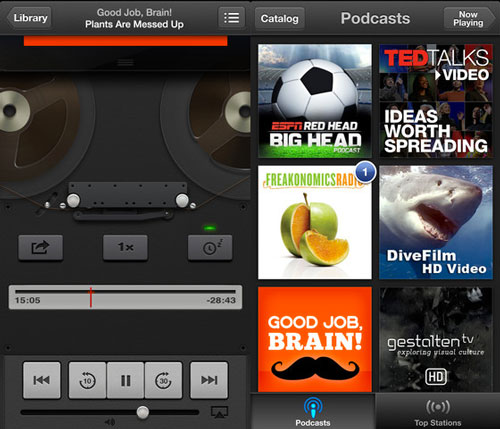This screenshot has height=429, width=500.
Task: Open DiveFilm HD Video podcast
Action: click(436, 222)
